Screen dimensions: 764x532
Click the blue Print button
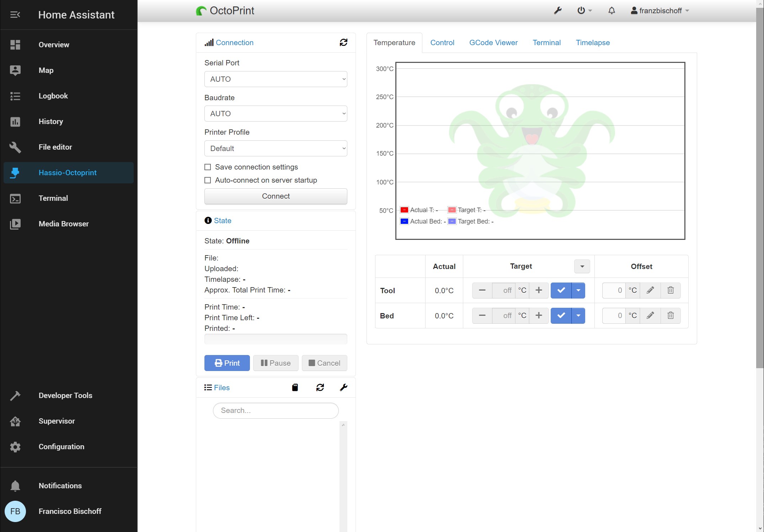pos(227,363)
